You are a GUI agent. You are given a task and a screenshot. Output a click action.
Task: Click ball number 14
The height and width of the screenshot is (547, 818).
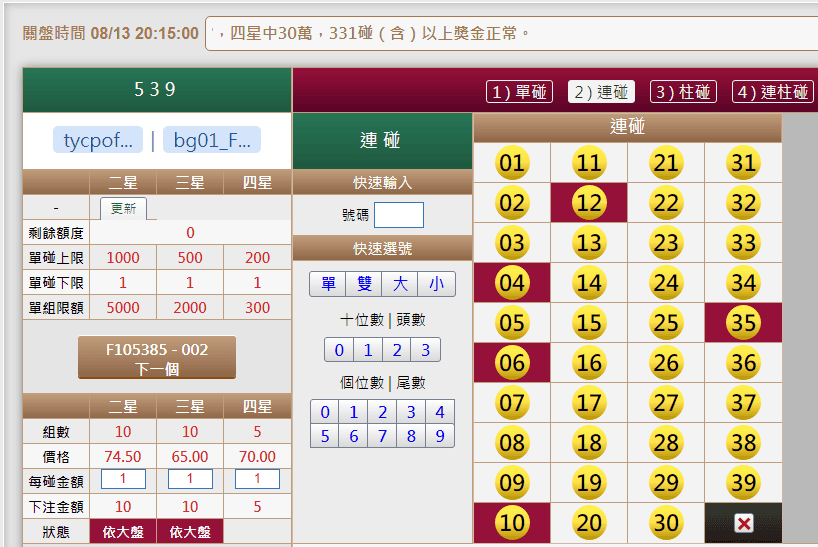point(589,283)
